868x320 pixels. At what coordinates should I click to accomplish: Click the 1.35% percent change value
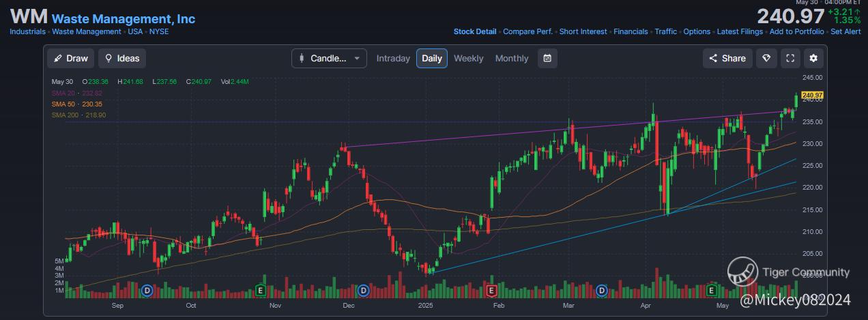(847, 20)
